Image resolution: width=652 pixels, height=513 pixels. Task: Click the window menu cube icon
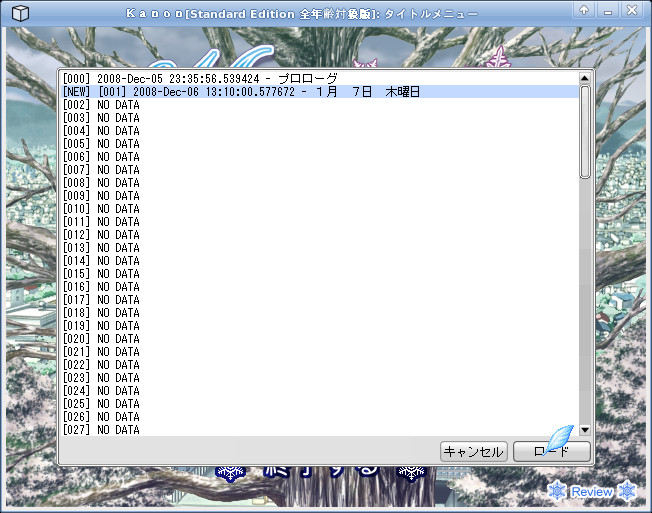coord(20,13)
